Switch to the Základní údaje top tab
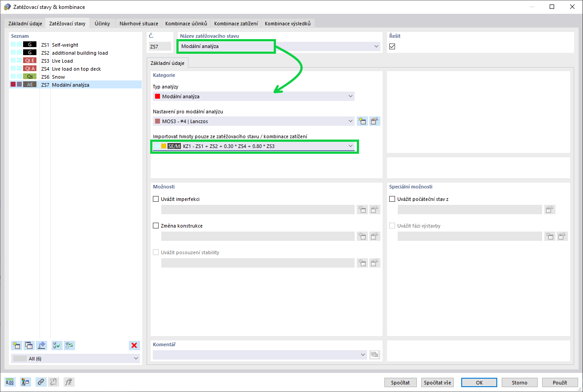The width and height of the screenshot is (583, 392). [25, 23]
